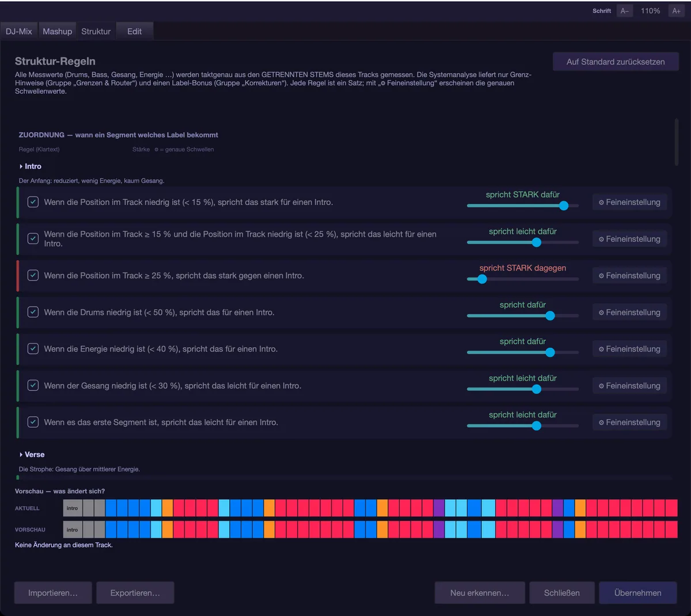Viewport: 691px width, 616px height.
Task: Close the dialog with Schließen
Action: [x=562, y=593]
